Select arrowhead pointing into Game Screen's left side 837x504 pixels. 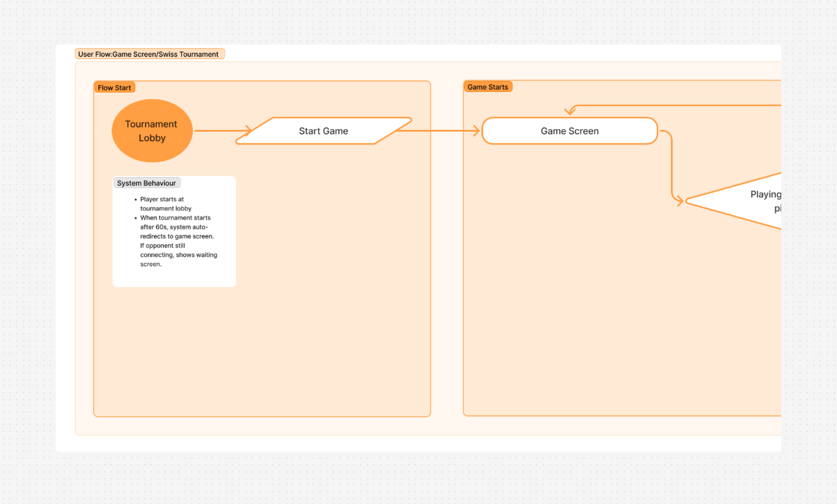[x=476, y=131]
